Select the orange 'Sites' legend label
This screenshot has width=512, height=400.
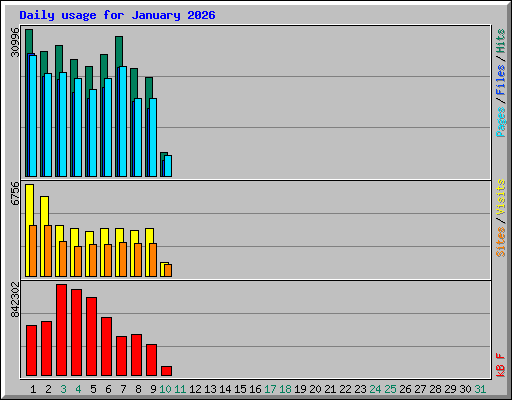tap(501, 242)
